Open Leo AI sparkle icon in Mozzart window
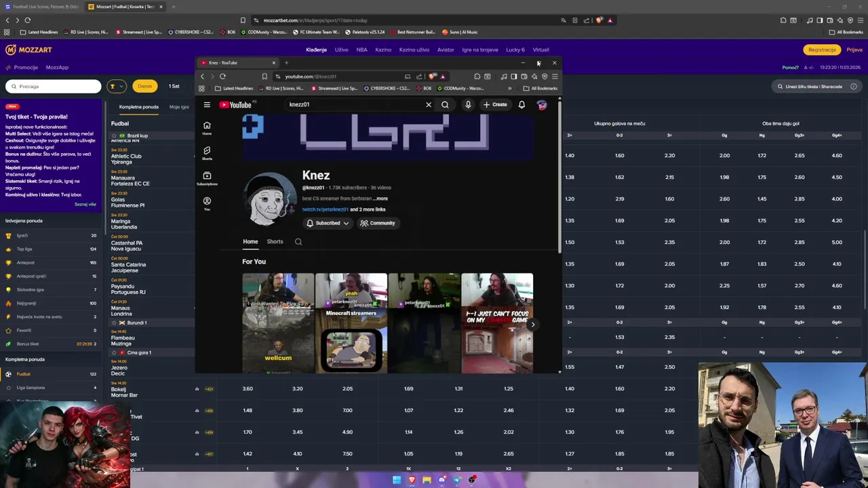 (x=840, y=20)
